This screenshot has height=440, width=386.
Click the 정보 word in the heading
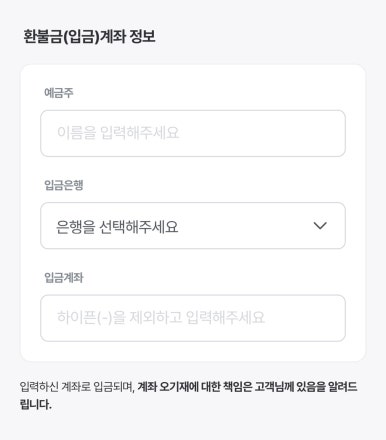(142, 36)
